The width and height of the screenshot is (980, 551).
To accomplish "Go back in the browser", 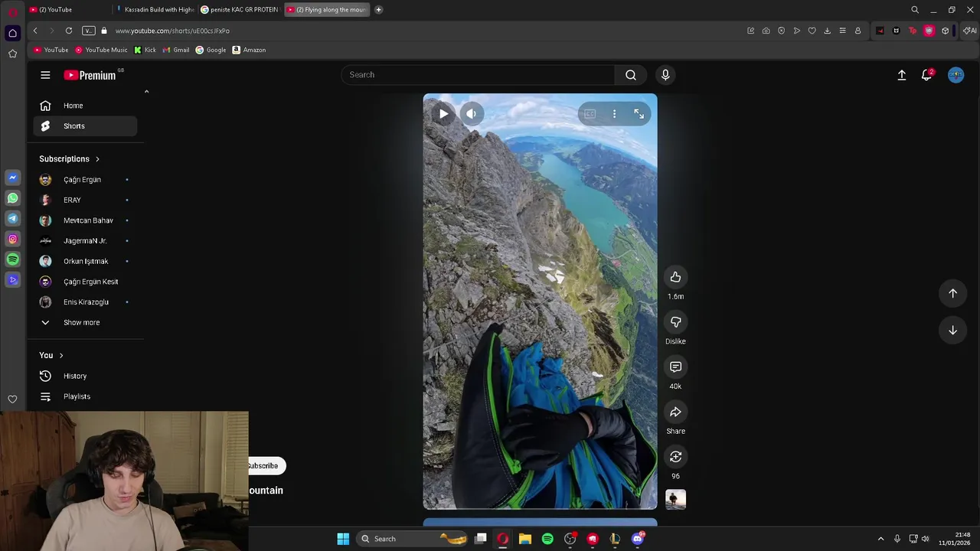I will 35,31.
